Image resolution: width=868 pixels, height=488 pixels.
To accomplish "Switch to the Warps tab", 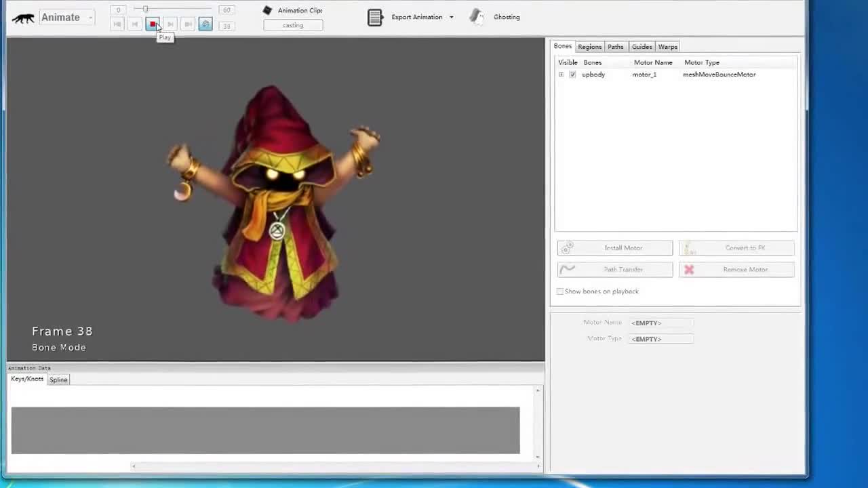I will tap(668, 47).
